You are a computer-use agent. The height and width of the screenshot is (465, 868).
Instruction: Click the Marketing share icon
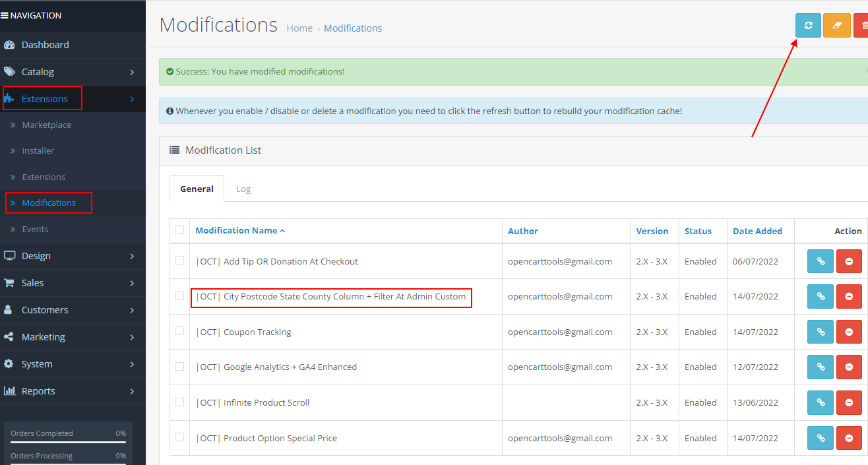coord(9,337)
